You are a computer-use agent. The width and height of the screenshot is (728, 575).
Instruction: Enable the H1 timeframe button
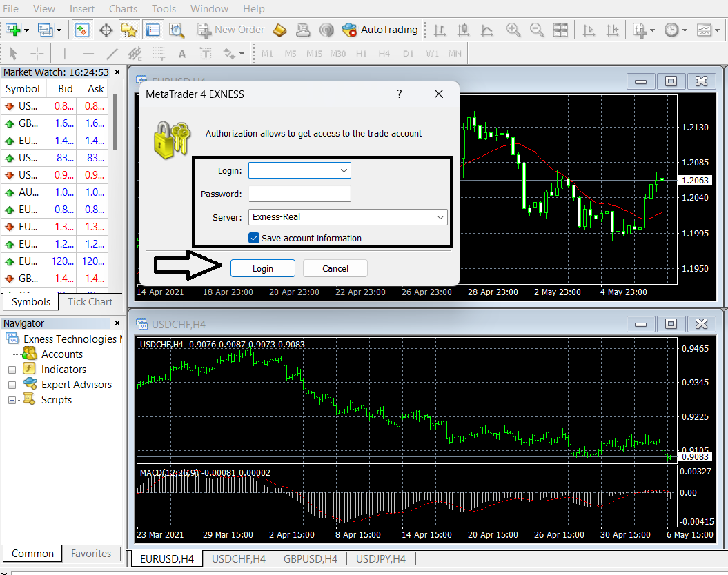pyautogui.click(x=361, y=53)
